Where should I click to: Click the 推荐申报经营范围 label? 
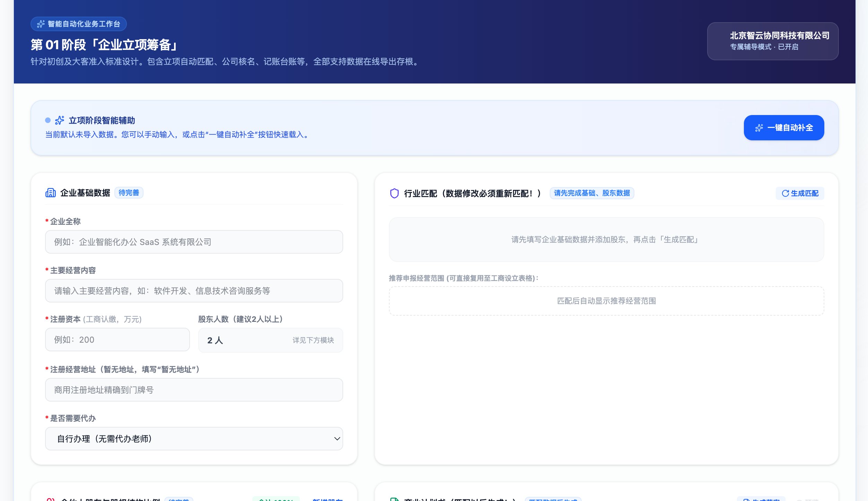click(x=463, y=278)
